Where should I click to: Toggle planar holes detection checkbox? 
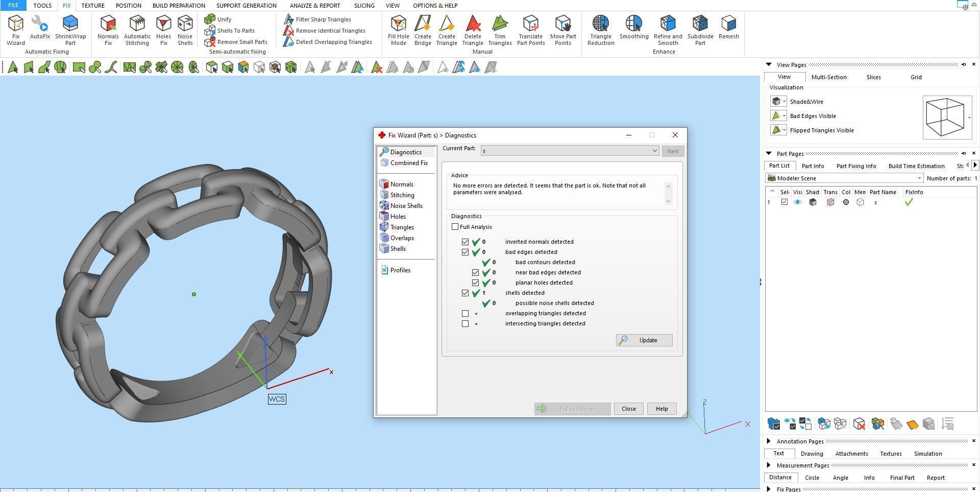475,283
